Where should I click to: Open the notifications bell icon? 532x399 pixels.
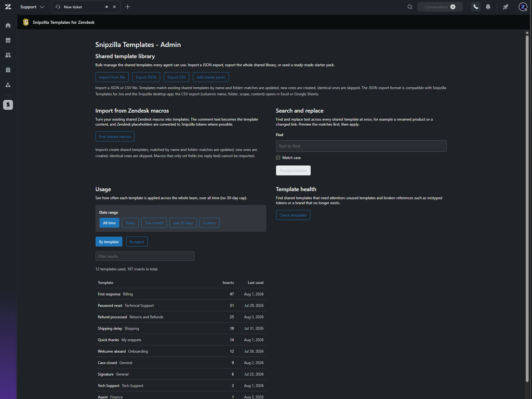click(x=488, y=7)
